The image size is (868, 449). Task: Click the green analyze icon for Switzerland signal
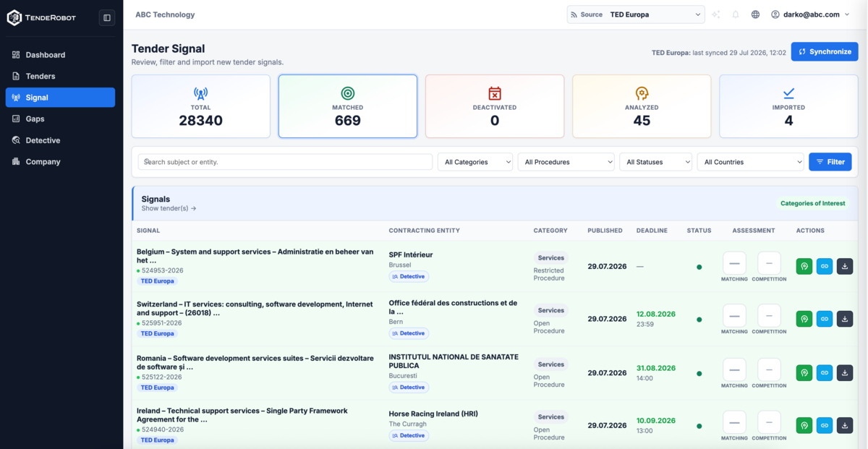click(x=804, y=319)
